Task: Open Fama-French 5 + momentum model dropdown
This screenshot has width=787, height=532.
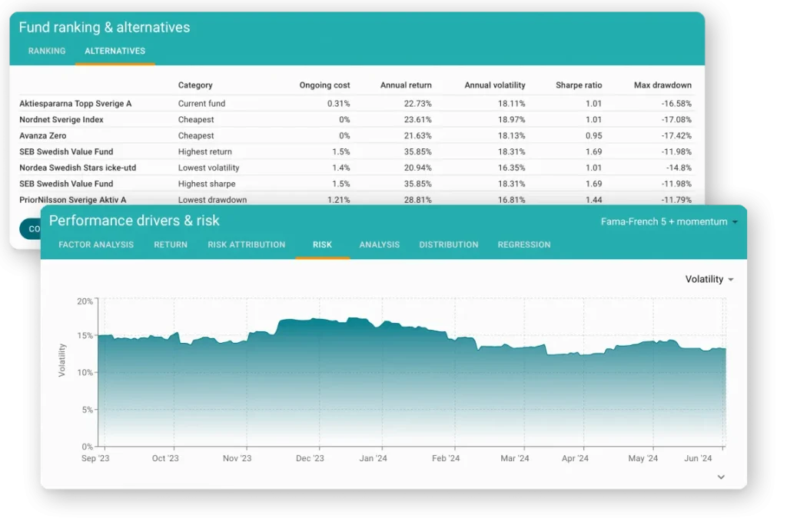Action: point(669,221)
